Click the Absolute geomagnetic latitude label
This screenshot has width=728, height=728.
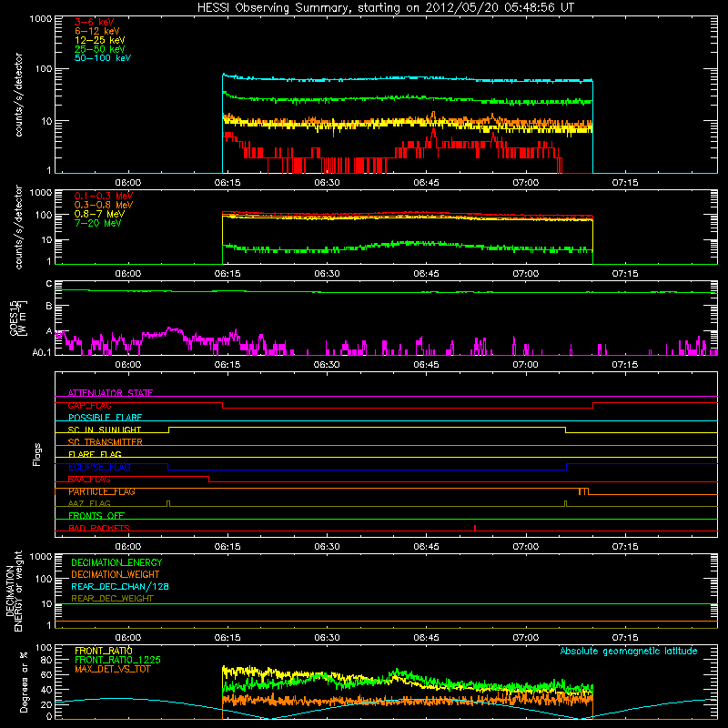pos(629,652)
